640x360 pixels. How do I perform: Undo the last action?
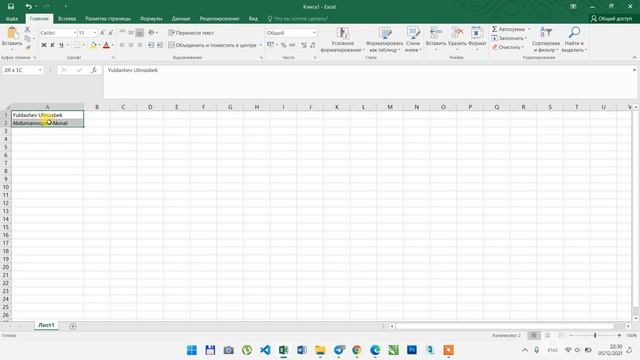(28, 7)
